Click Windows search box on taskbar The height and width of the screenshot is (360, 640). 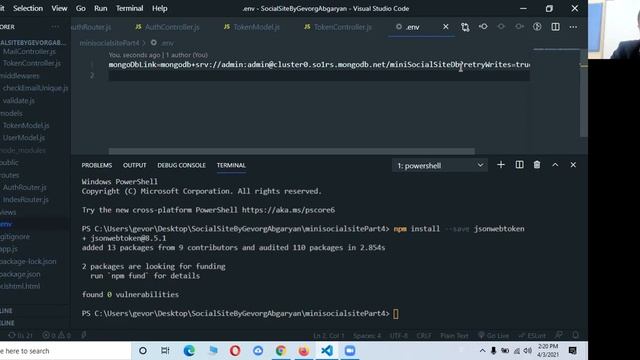65,351
